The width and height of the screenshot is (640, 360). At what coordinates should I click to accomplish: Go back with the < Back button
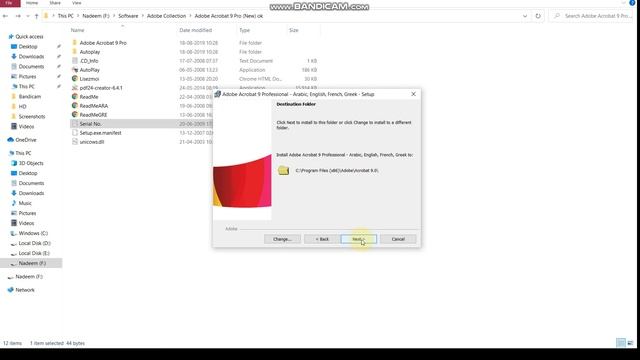coord(322,239)
